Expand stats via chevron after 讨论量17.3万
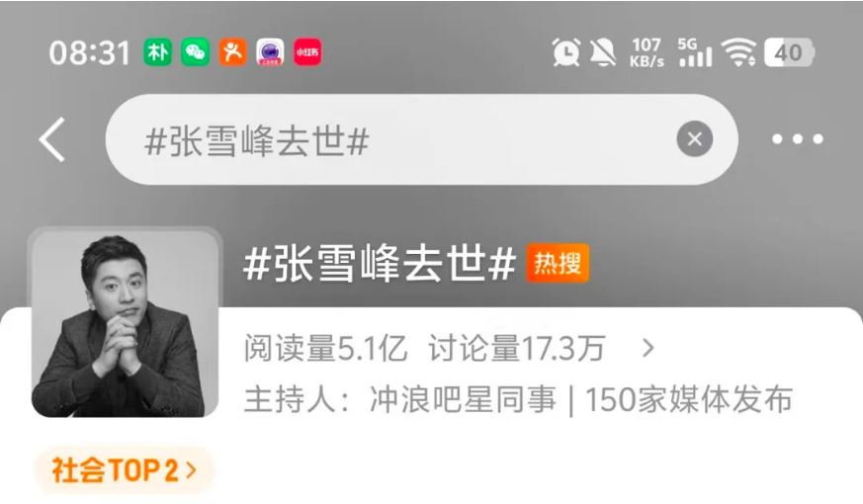 pos(648,348)
